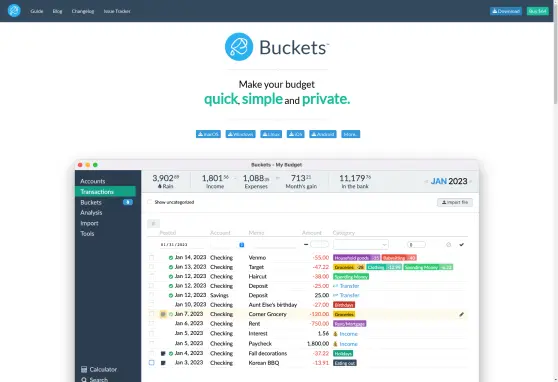558x382 pixels.
Task: Check the Target transaction checkbox
Action: pyautogui.click(x=152, y=267)
